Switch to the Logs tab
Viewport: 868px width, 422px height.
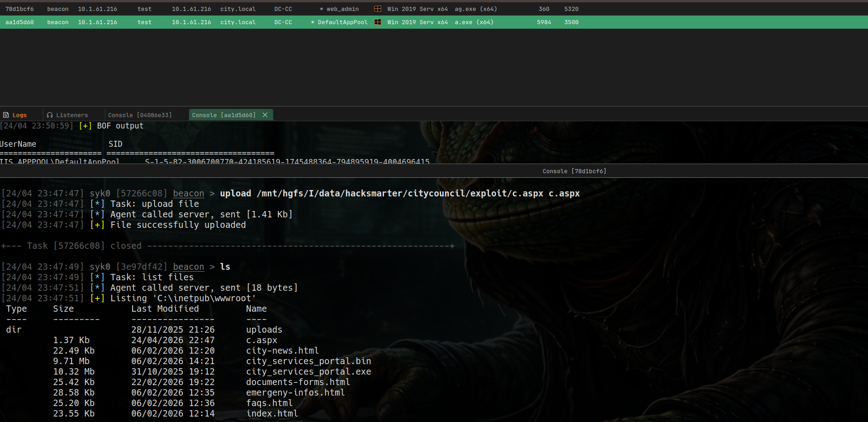[x=20, y=115]
